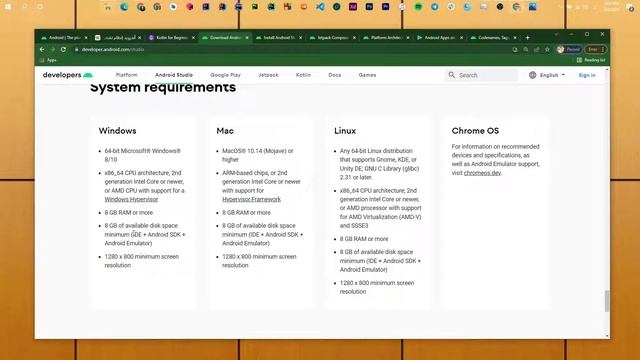Close the Codenames tab
Viewport: 640px width, 360px height.
click(x=515, y=38)
